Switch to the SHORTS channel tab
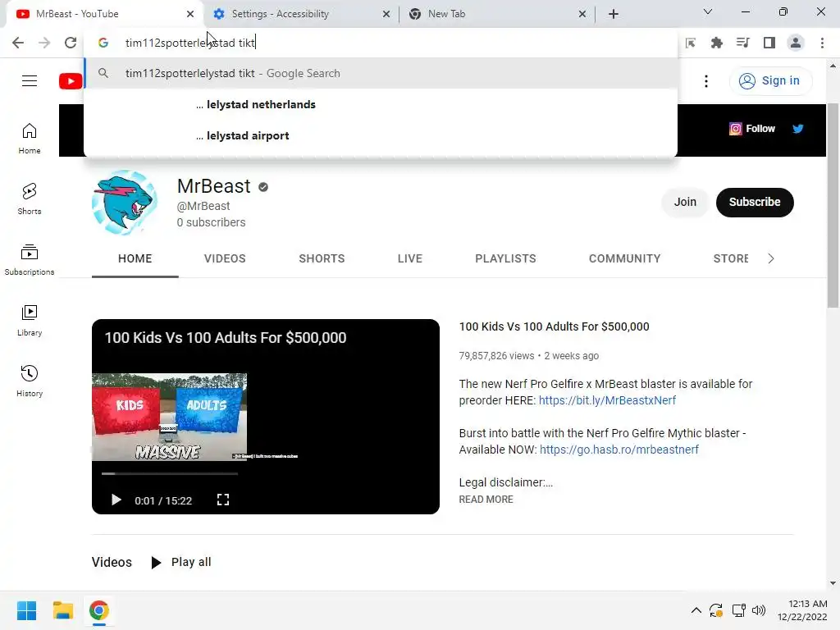Image resolution: width=840 pixels, height=630 pixels. (322, 258)
